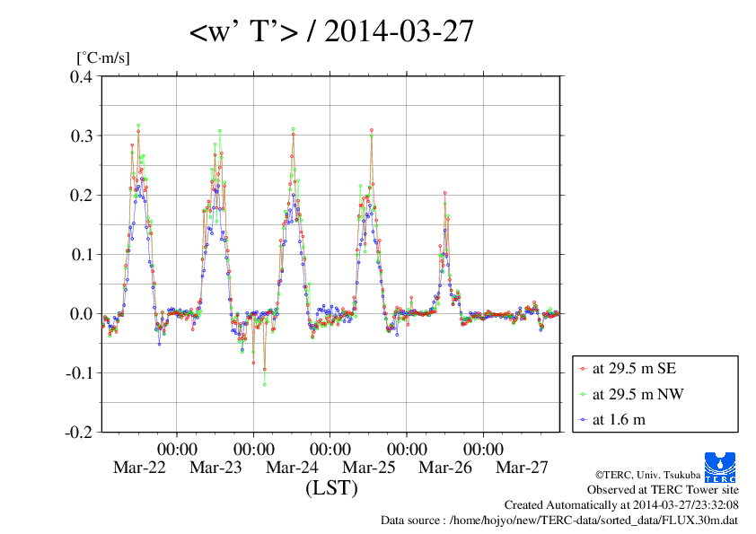Click the Mar-25 date label
Screen dimensions: 756x534
[x=369, y=467]
